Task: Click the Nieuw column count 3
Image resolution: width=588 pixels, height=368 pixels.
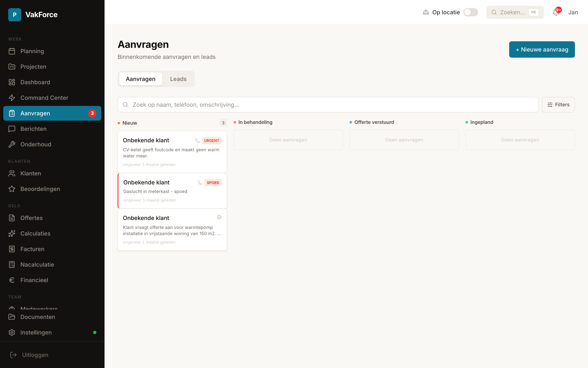Action: 223,123
